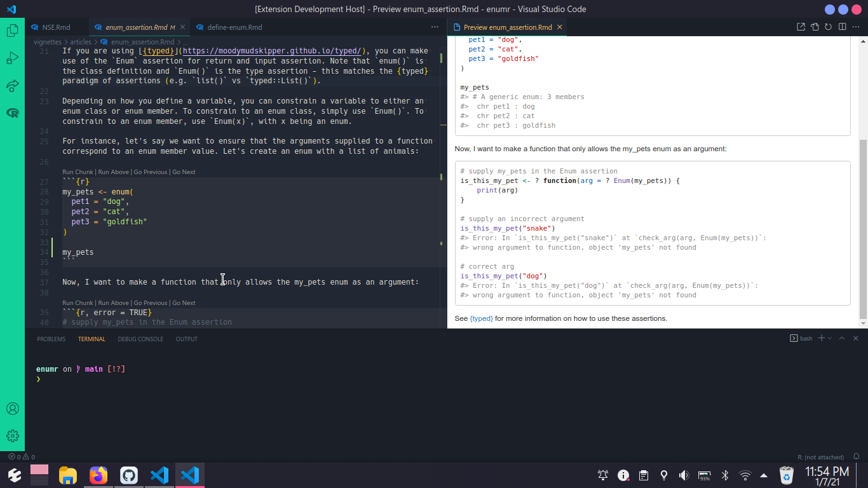Open notifications bell in the status bar
Viewport: 868px width, 488px height.
[856, 457]
